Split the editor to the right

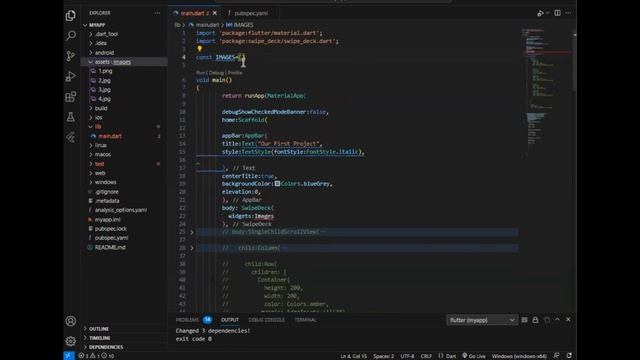click(x=557, y=13)
